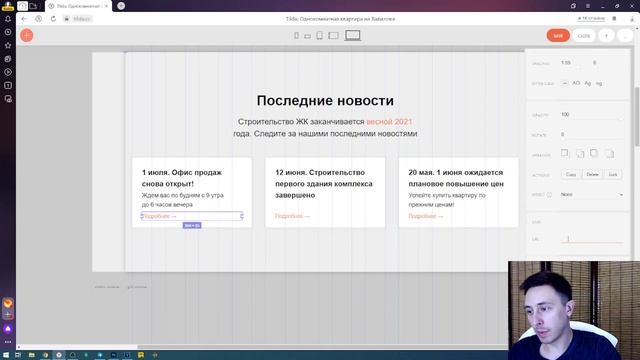Select 'Ждем вас по будням' description text
This screenshot has width=640, height=360.
182,200
